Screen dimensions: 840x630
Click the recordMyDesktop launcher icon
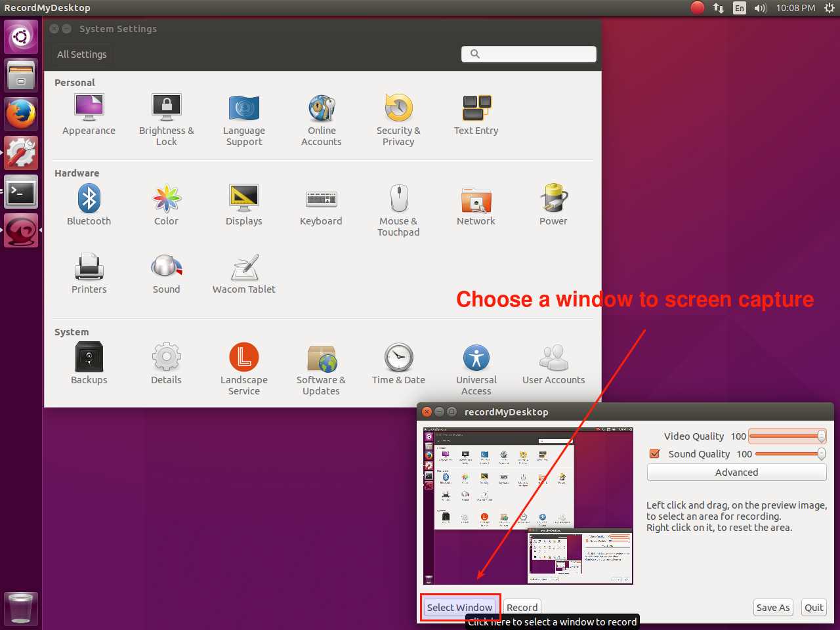tap(21, 231)
